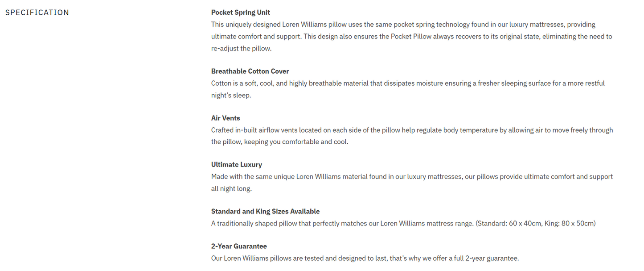Click the 're-adjust the pillow.' line
The width and height of the screenshot is (644, 271).
click(x=241, y=49)
